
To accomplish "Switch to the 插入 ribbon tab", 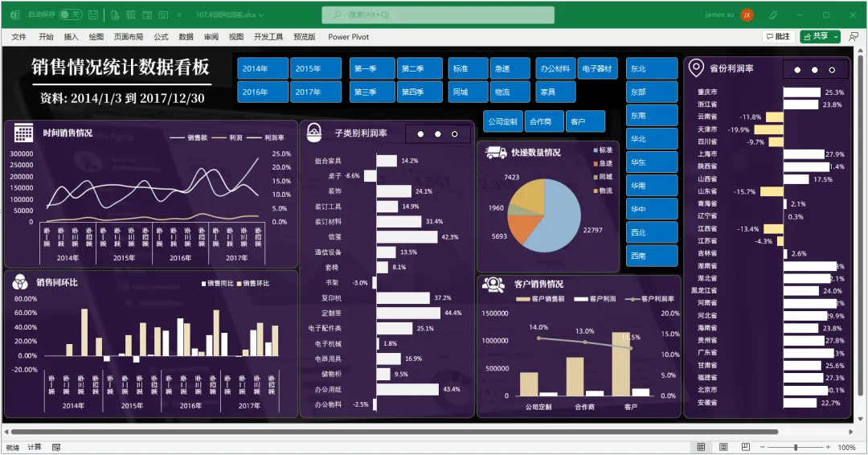I will (71, 36).
